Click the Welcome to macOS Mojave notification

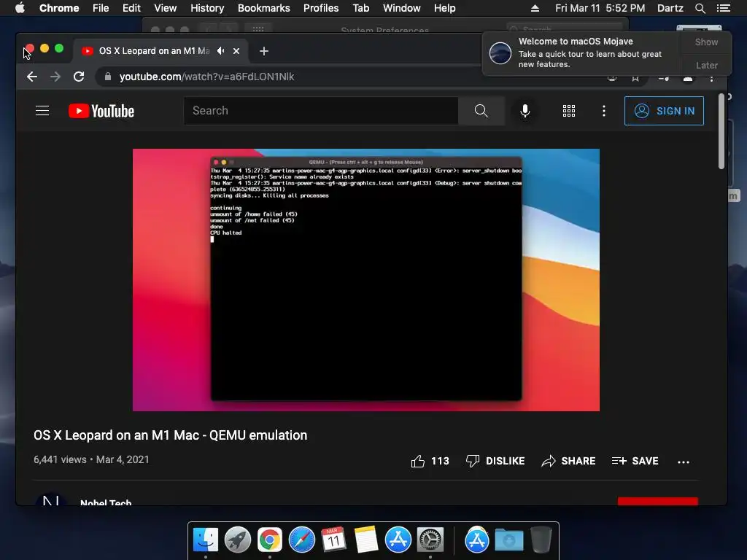(581, 52)
